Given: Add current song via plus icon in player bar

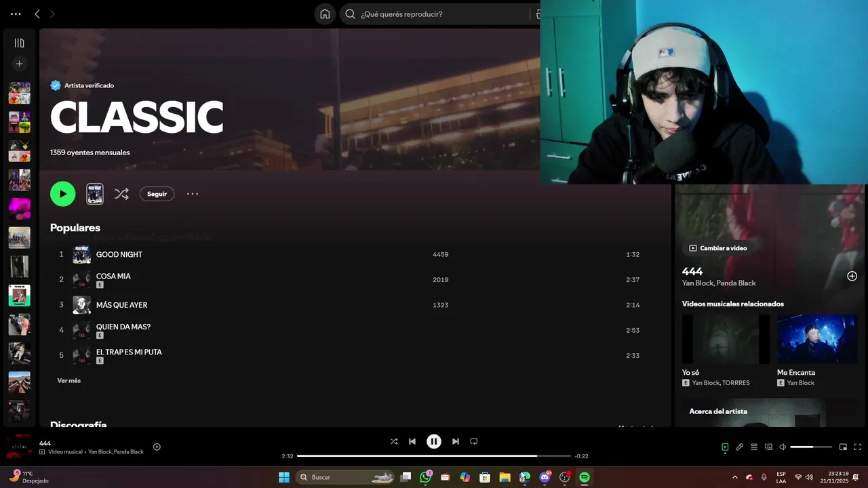Looking at the screenshot, I should coord(157,447).
